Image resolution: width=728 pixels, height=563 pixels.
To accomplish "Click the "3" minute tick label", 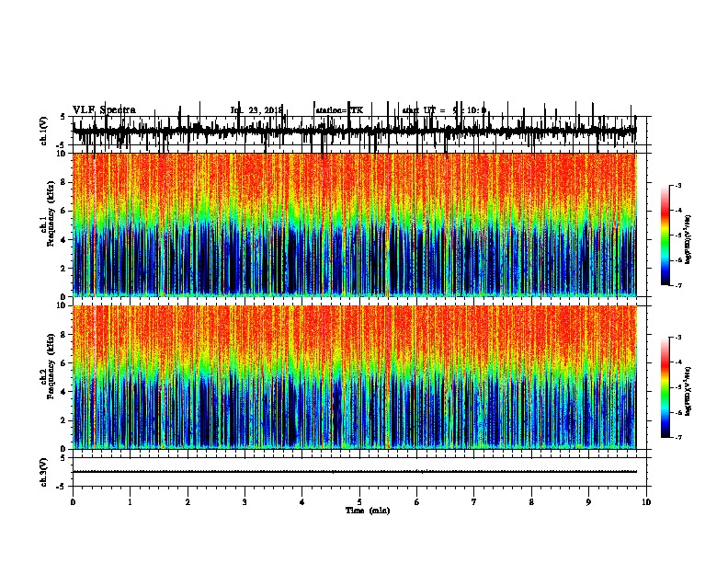I will [245, 502].
